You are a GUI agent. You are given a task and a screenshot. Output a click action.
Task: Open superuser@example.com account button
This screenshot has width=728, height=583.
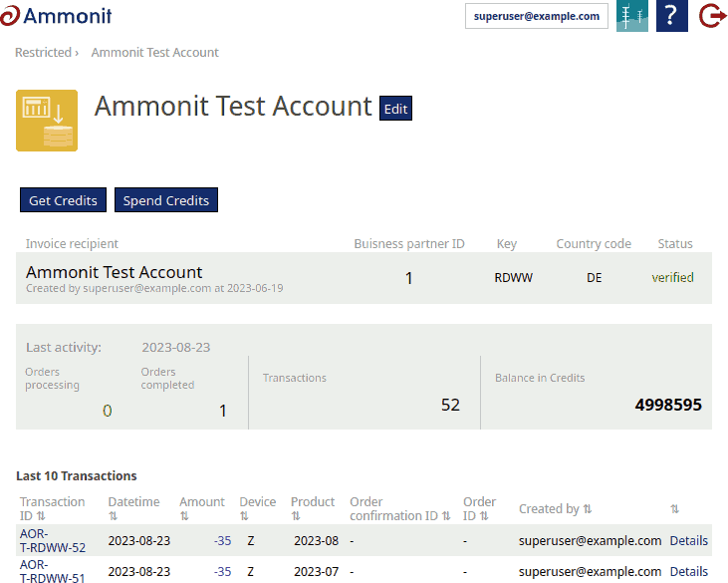click(537, 16)
